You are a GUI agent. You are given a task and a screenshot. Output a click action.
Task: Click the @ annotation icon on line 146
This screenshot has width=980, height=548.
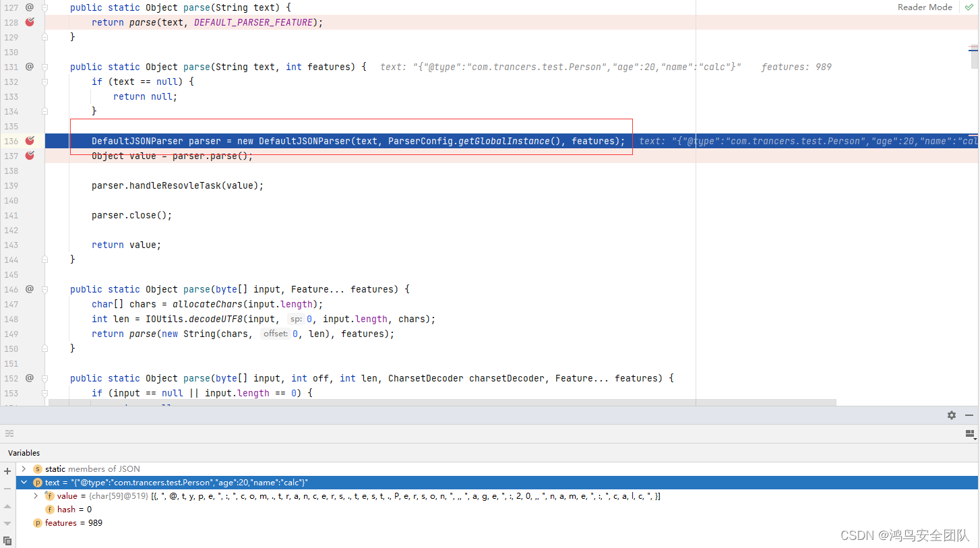point(30,289)
